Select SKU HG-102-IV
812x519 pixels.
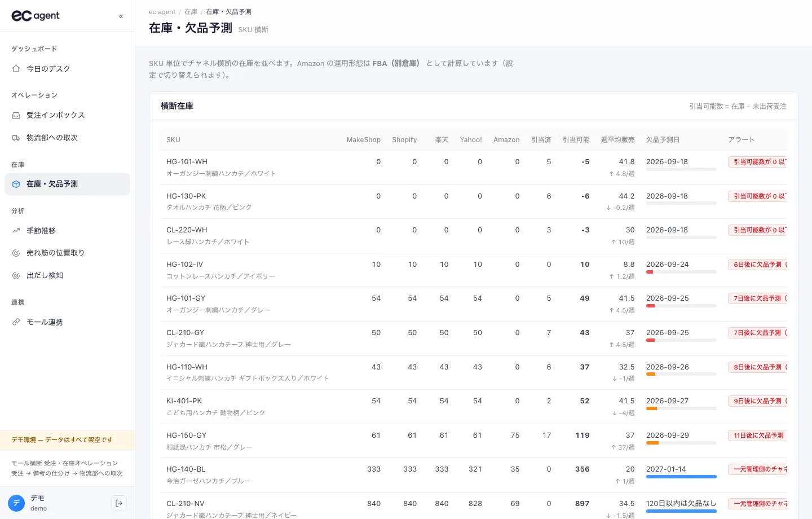pyautogui.click(x=184, y=265)
